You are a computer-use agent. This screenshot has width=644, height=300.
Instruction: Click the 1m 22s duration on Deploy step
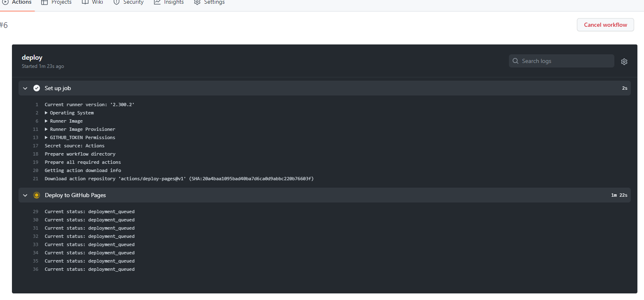click(x=619, y=195)
